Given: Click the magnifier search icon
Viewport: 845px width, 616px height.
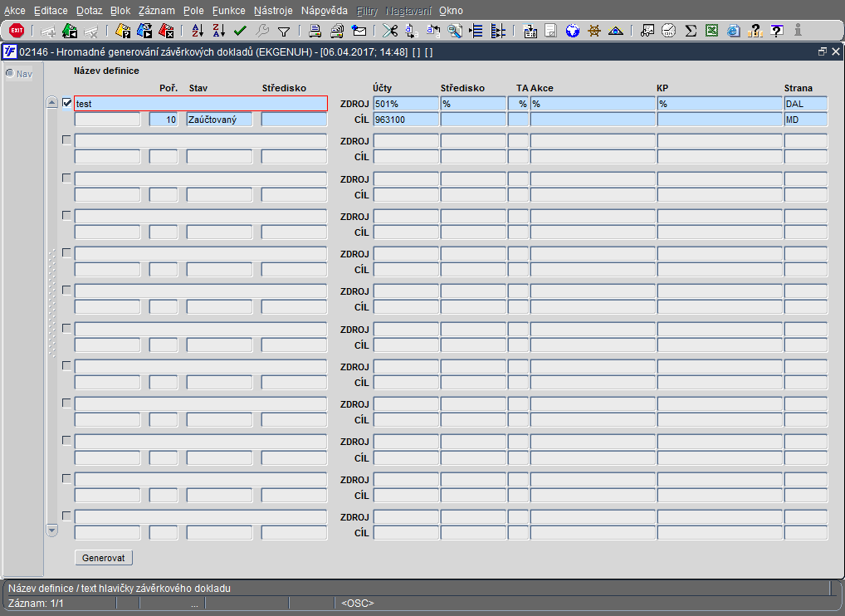Looking at the screenshot, I should point(455,32).
